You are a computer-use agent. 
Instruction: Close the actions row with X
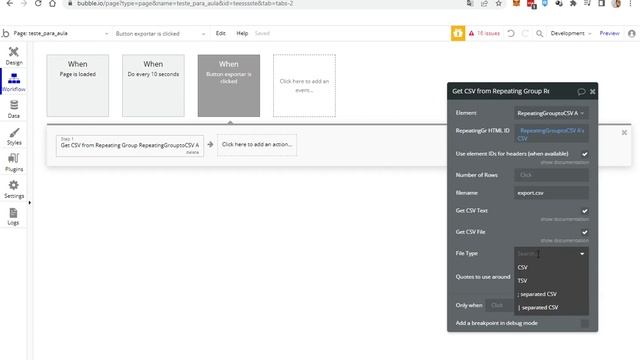624,133
